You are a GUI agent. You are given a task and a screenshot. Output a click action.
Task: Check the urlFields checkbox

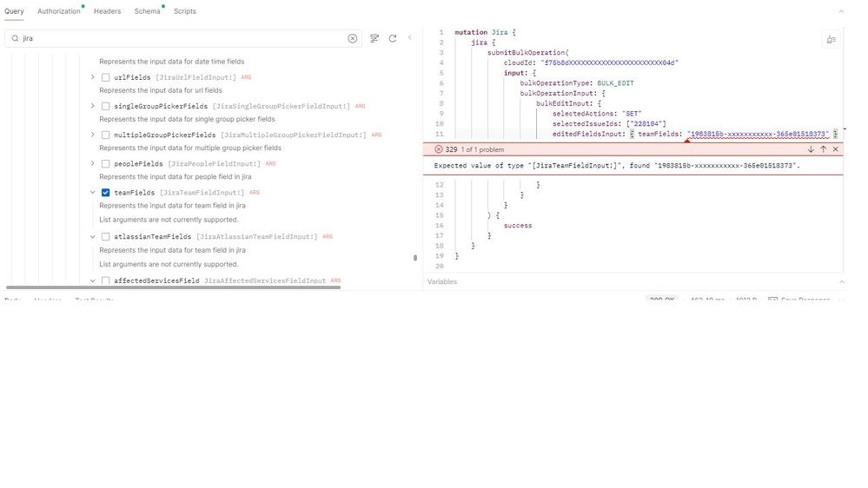click(105, 77)
